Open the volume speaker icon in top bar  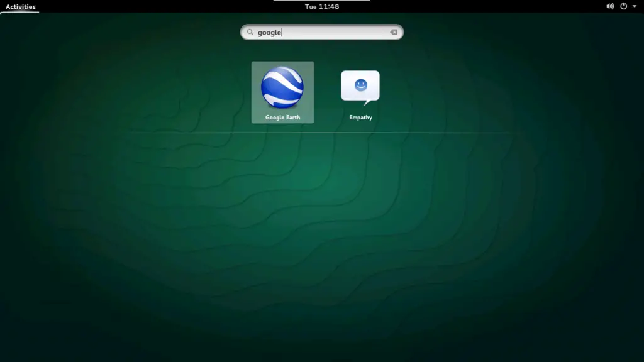pyautogui.click(x=610, y=6)
